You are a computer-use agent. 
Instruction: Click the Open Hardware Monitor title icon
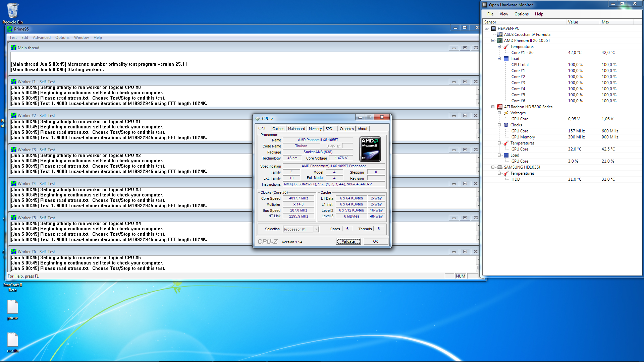(x=485, y=5)
